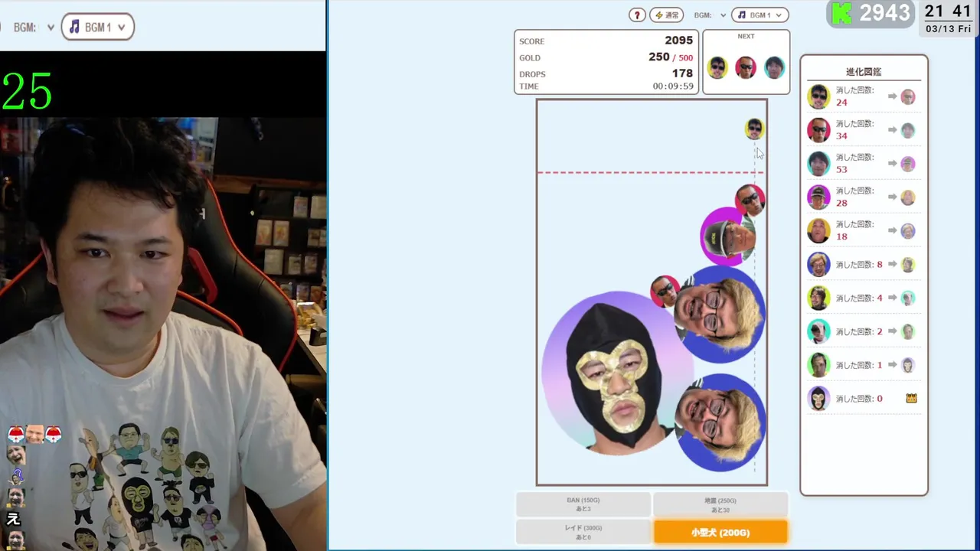
Task: Use the BAN (150G) skill button
Action: 583,504
